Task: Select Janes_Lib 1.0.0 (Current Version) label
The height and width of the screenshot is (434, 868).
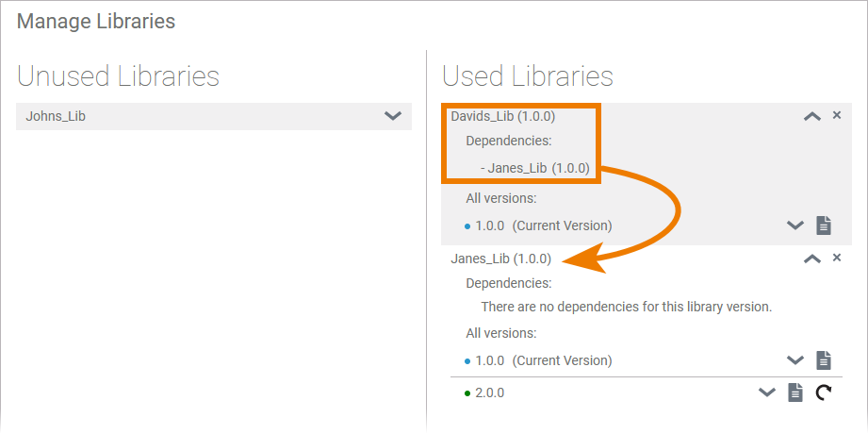Action: pyautogui.click(x=543, y=360)
